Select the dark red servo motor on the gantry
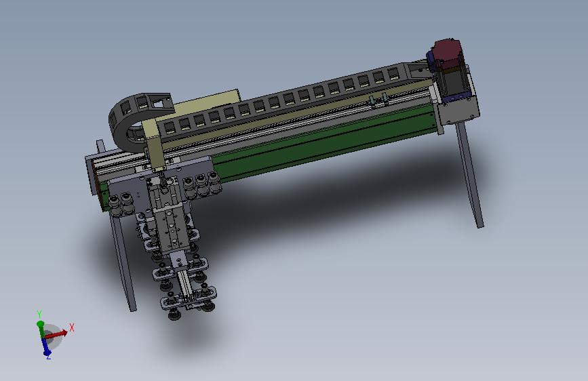The width and height of the screenshot is (588, 381). [x=448, y=53]
